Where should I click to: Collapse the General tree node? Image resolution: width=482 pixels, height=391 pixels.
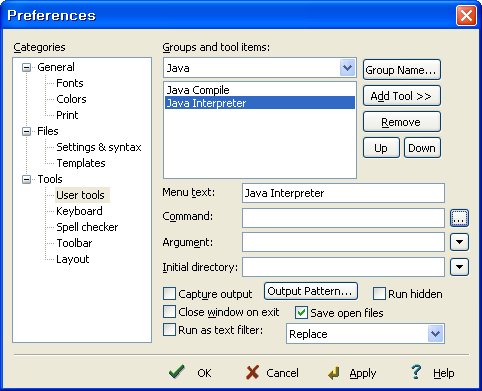(x=26, y=68)
